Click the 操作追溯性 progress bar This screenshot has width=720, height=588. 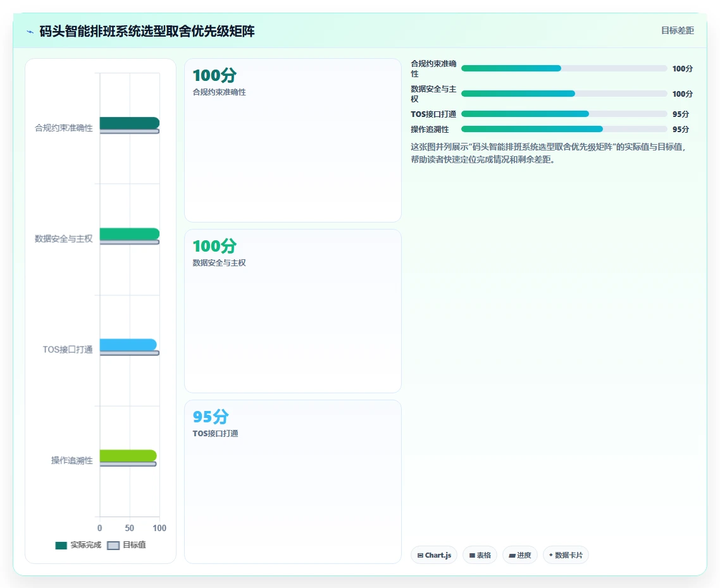564,129
